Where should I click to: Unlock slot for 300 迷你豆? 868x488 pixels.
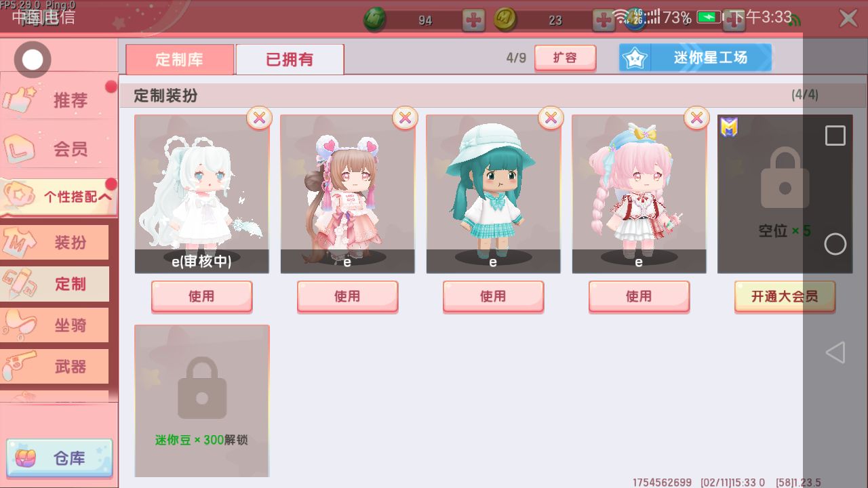tap(202, 401)
